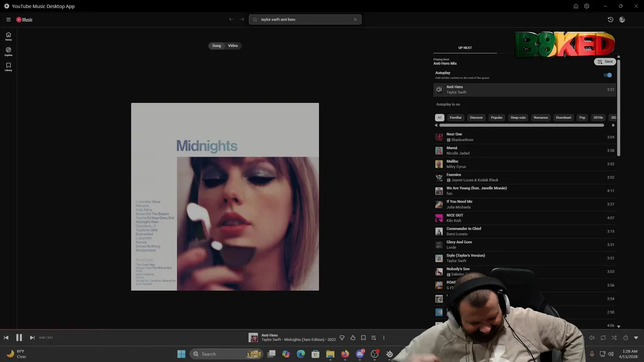Dislike Anti-Hero with thumbs down

[342, 338]
